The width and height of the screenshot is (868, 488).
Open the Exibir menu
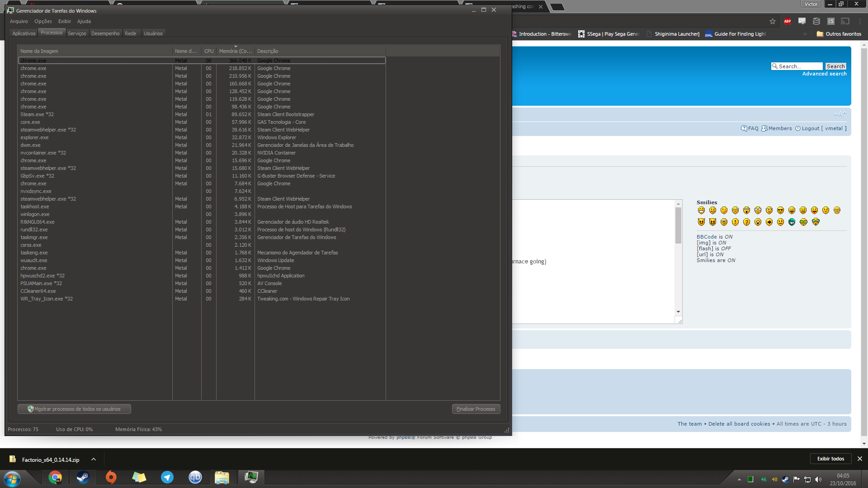pos(64,20)
